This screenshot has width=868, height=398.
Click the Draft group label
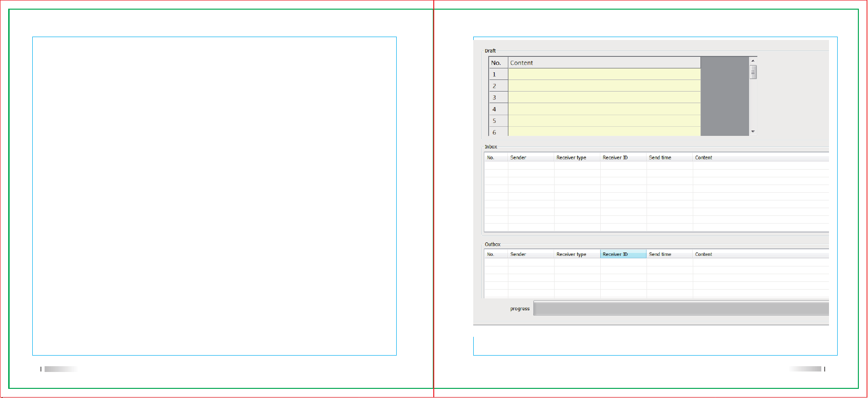(x=490, y=51)
